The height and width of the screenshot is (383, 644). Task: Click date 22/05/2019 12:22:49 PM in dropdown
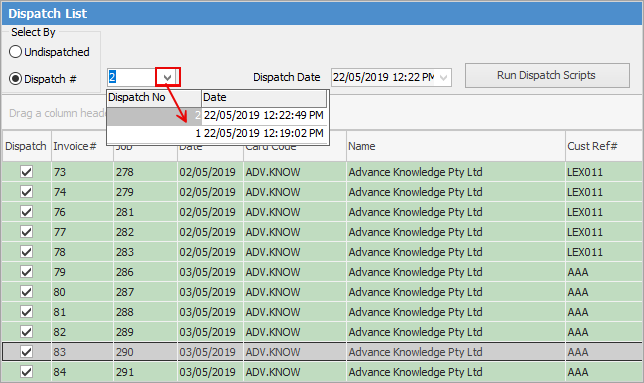264,115
